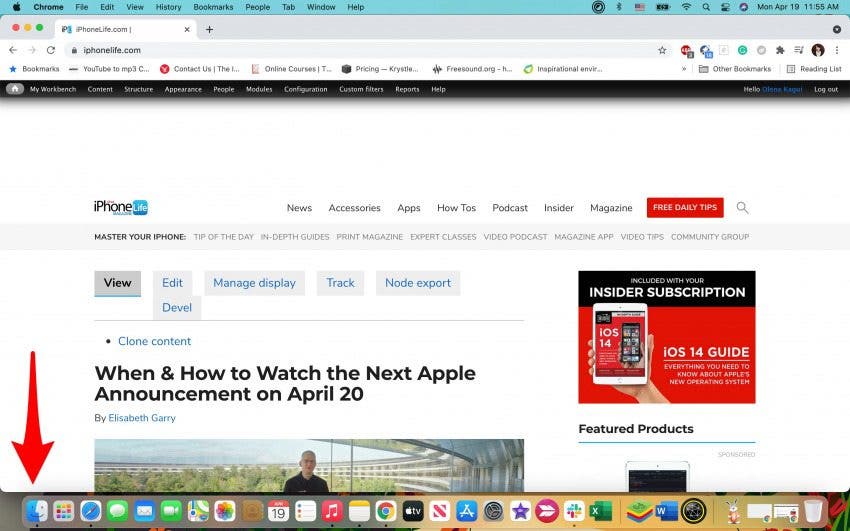This screenshot has width=850, height=531.
Task: Open the History menu in menu bar
Action: (x=168, y=7)
